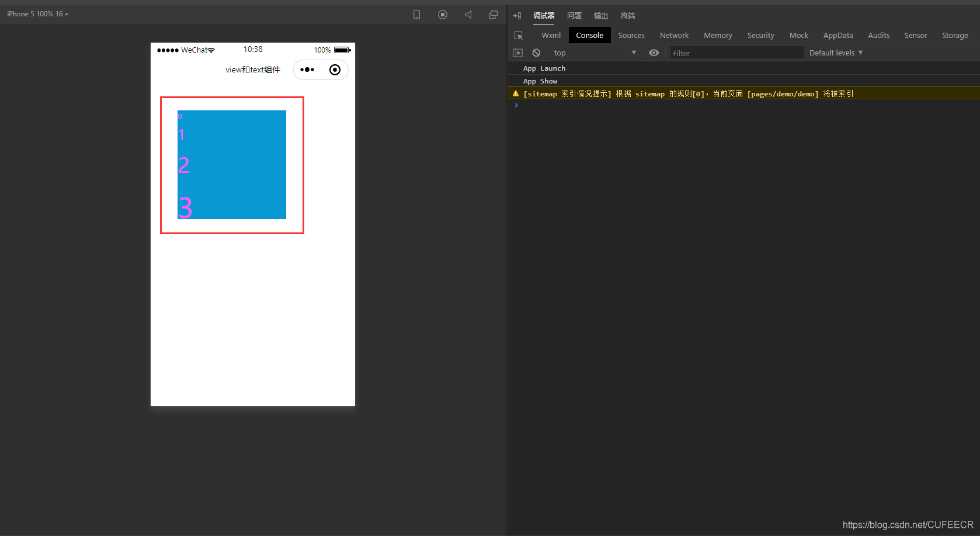This screenshot has height=536, width=980.
Task: Toggle the live expression eye icon
Action: (x=654, y=53)
